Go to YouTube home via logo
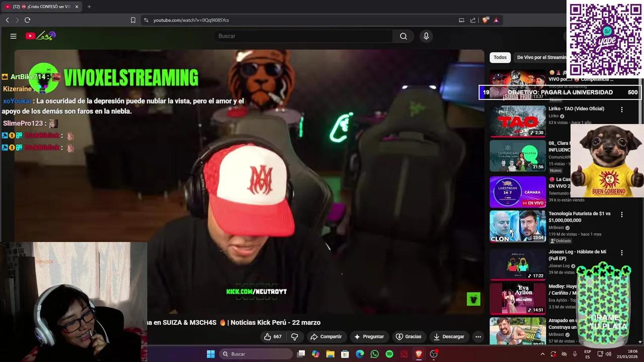Viewport: 644px width, 362px height. click(40, 36)
